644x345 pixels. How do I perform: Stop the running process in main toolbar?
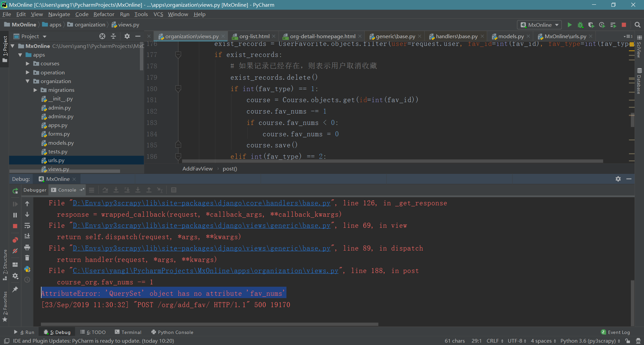(624, 25)
